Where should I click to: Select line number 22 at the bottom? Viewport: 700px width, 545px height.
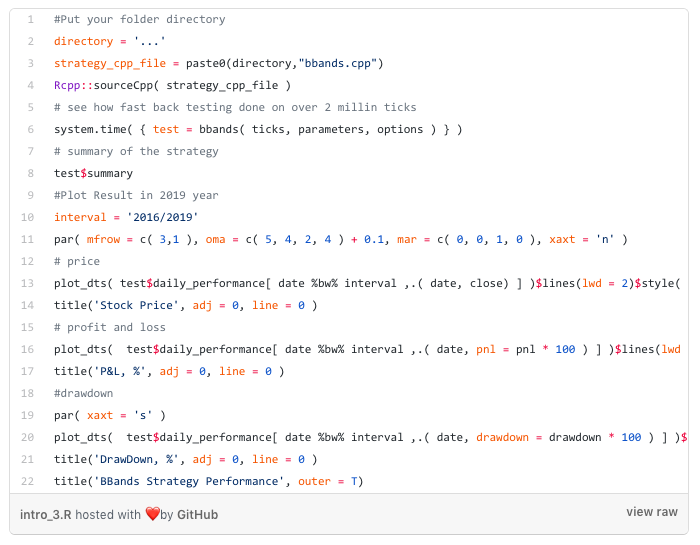(x=28, y=481)
